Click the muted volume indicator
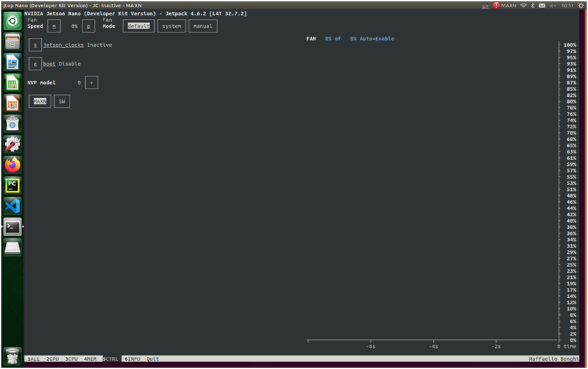The image size is (588, 369). 553,5
